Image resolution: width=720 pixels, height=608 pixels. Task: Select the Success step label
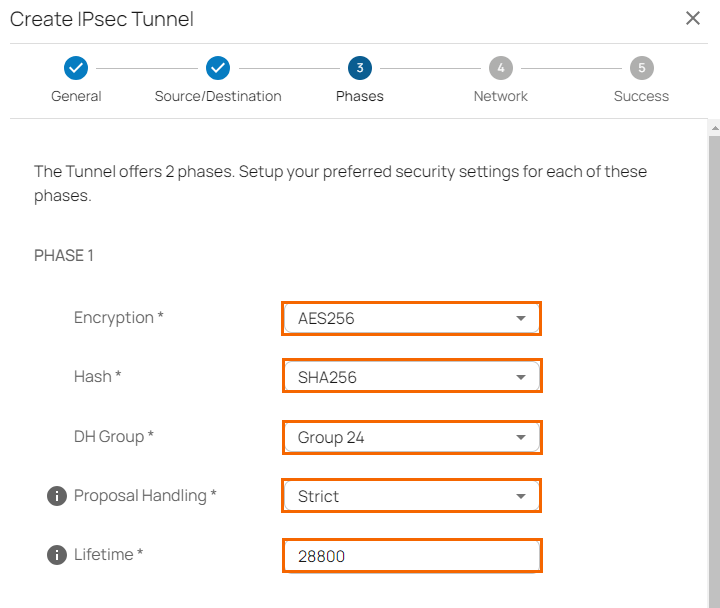(642, 96)
